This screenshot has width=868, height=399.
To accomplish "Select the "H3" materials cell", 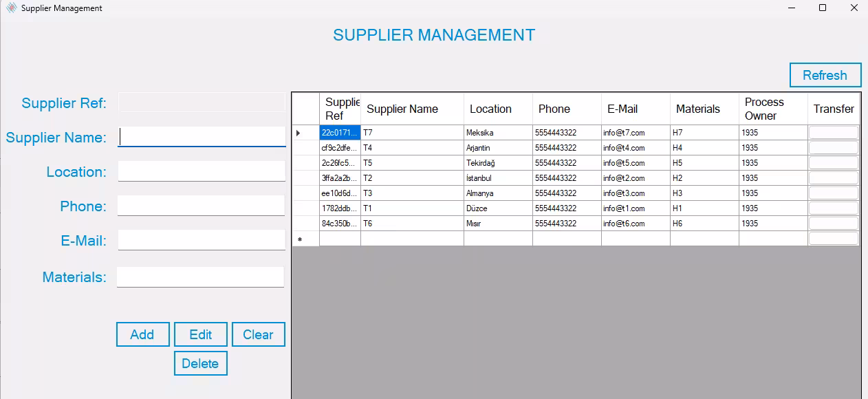I will pos(704,193).
